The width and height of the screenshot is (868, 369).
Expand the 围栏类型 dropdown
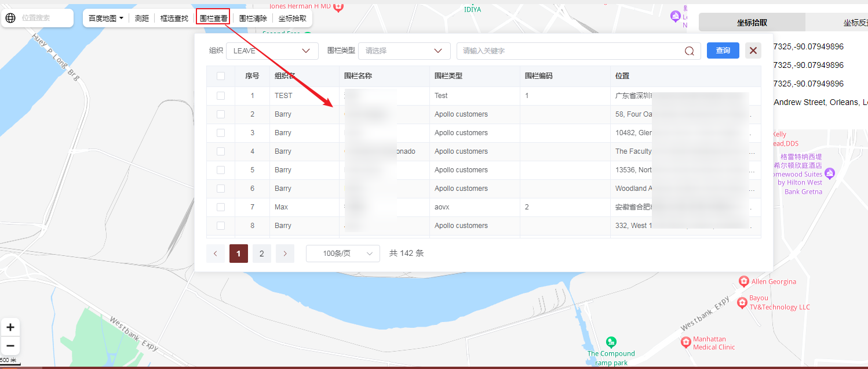tap(404, 51)
